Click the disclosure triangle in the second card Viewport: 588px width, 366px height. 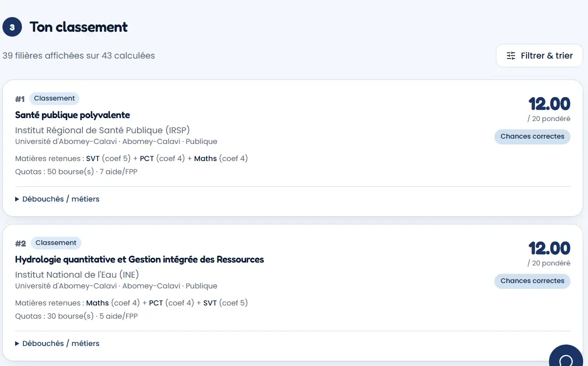17,344
